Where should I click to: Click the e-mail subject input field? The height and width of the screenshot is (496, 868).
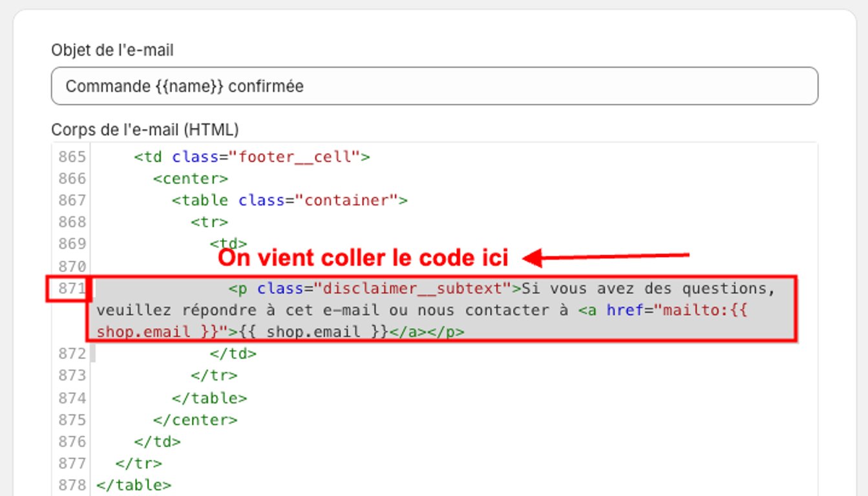[x=434, y=86]
